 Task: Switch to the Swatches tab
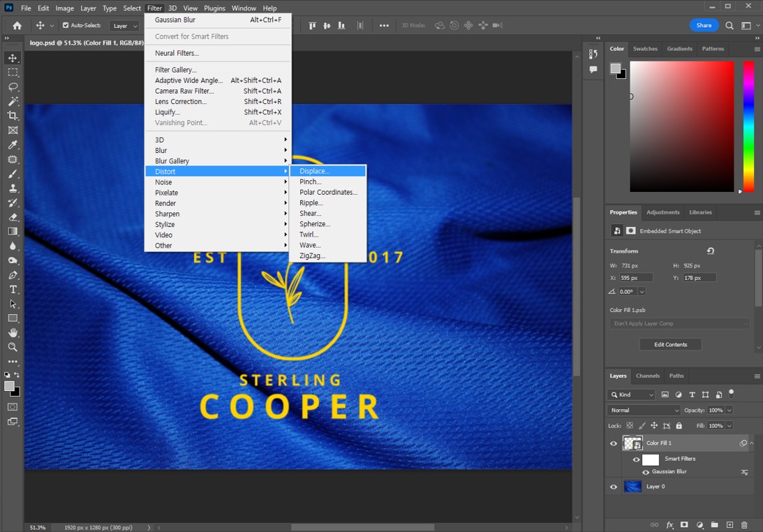click(645, 49)
